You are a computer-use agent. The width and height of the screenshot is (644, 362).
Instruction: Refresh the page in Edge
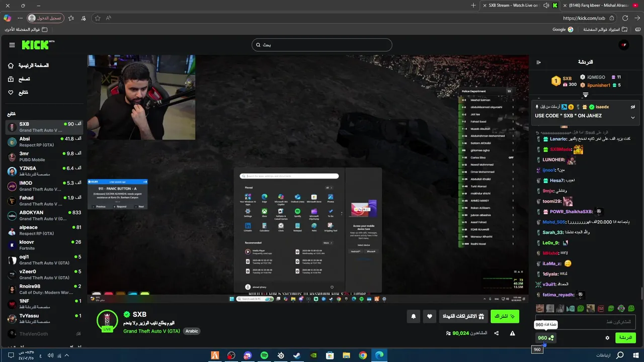[625, 18]
